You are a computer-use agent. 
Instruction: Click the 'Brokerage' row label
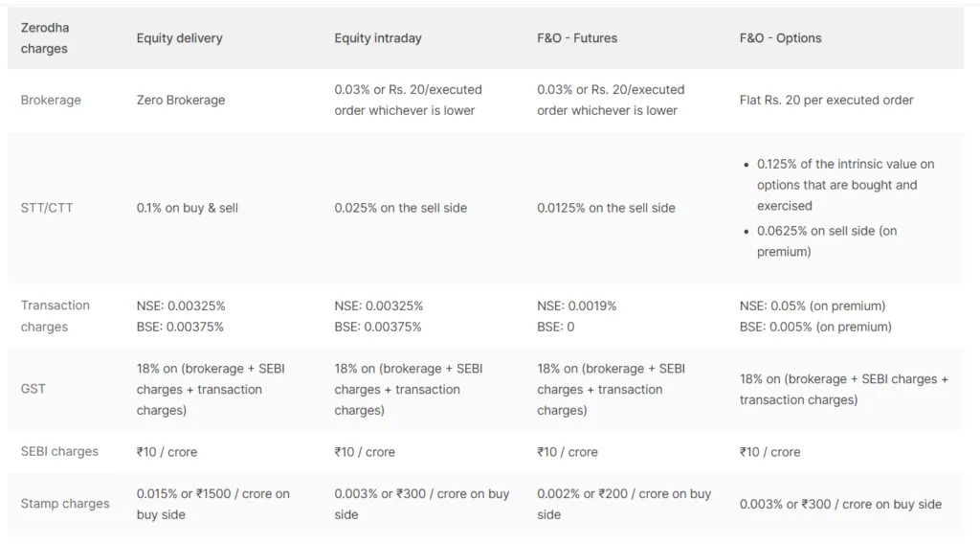(51, 100)
